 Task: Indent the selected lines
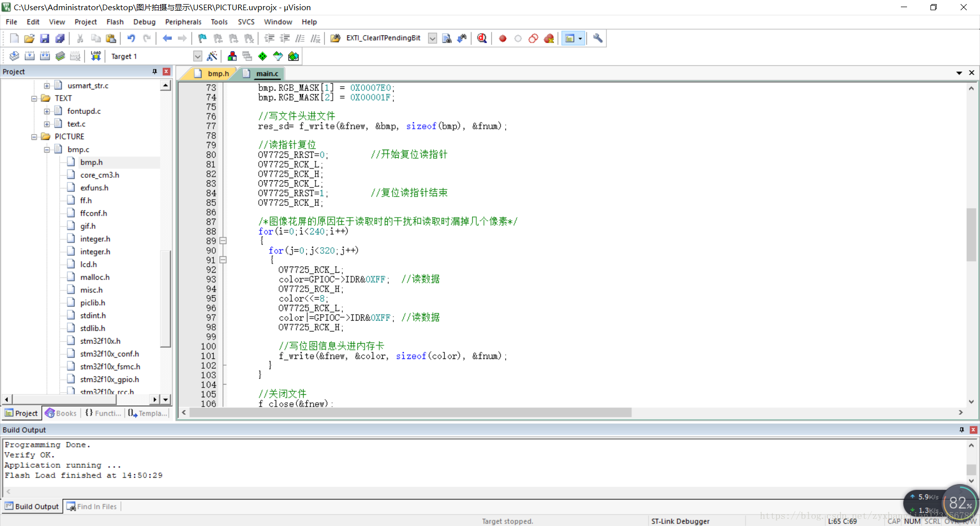269,38
